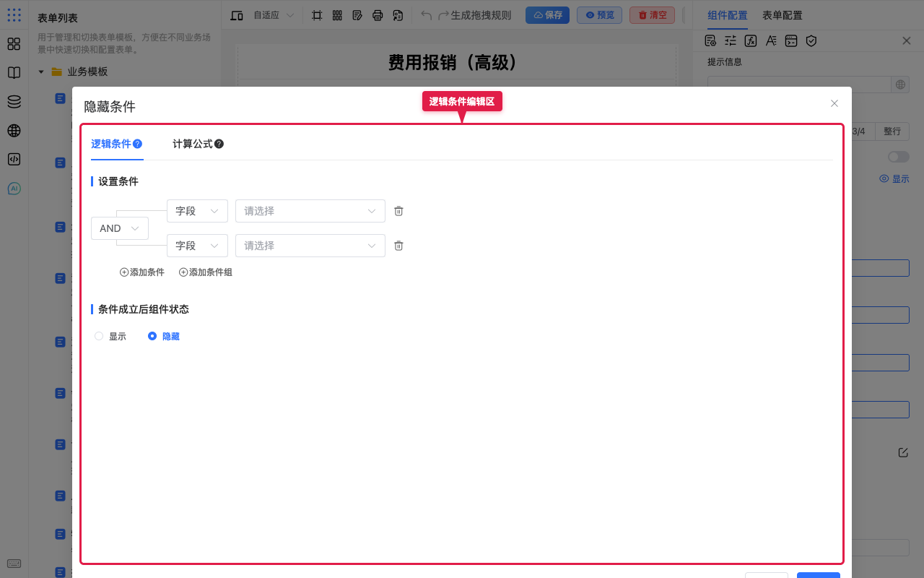Screen dimensions: 924x578
Task: Close the component config panel with X
Action: click(x=907, y=40)
